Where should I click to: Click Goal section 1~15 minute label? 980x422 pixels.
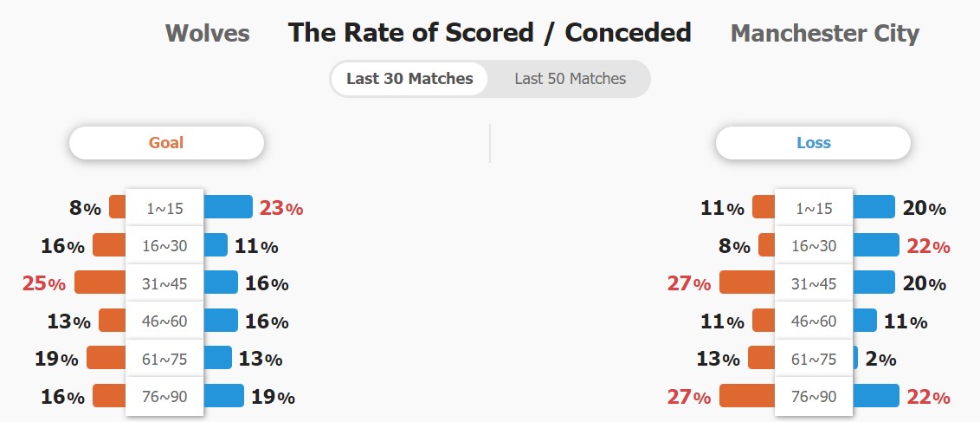click(164, 208)
